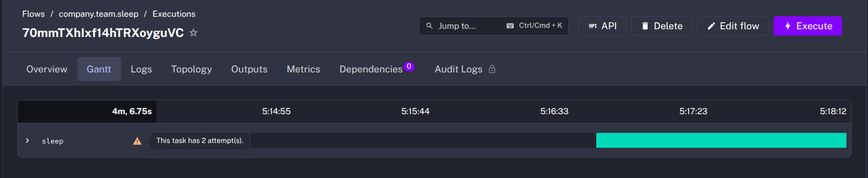Image resolution: width=868 pixels, height=178 pixels.
Task: Click the 5:15:44 timeline label
Action: pyautogui.click(x=415, y=111)
